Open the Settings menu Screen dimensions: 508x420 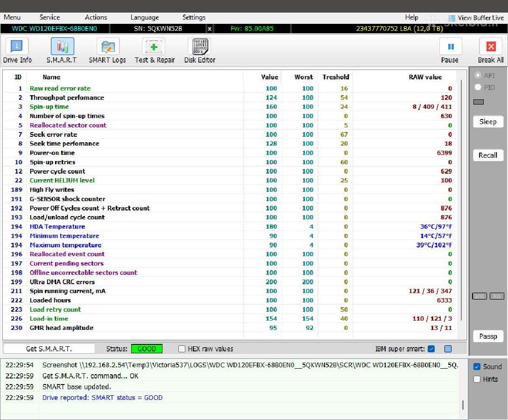coord(194,17)
